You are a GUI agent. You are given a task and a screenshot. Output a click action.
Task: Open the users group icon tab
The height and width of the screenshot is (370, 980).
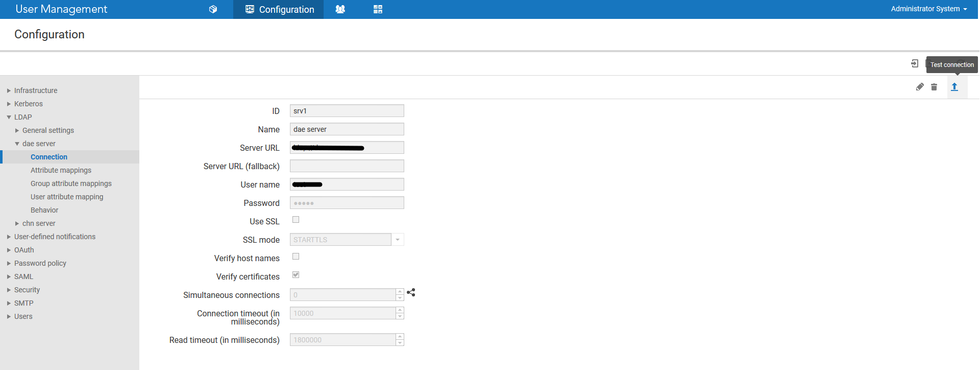340,9
